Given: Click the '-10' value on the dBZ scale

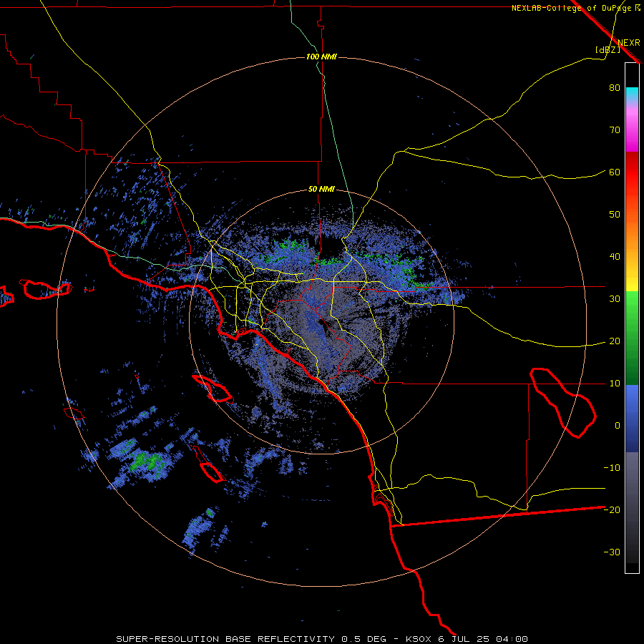Looking at the screenshot, I should 612,468.
